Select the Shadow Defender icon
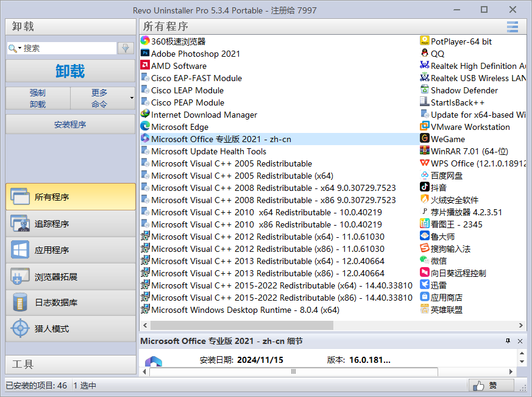Viewport: 532px width, 397px height. click(425, 90)
